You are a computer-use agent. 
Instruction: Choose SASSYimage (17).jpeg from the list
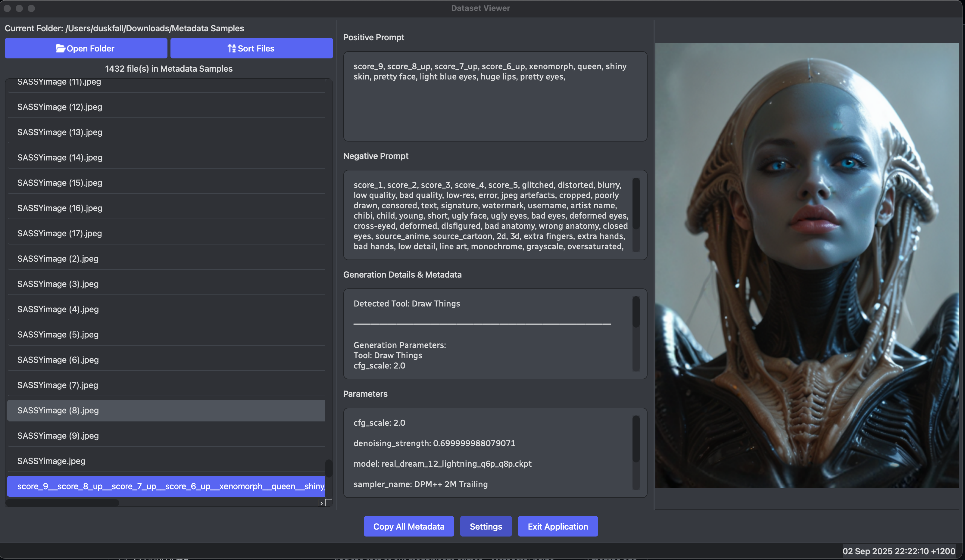59,233
